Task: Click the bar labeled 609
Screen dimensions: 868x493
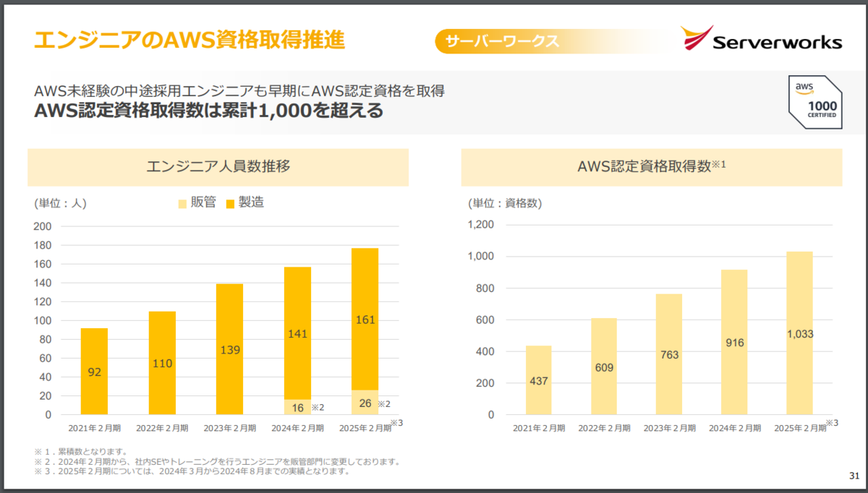Action: 604,366
